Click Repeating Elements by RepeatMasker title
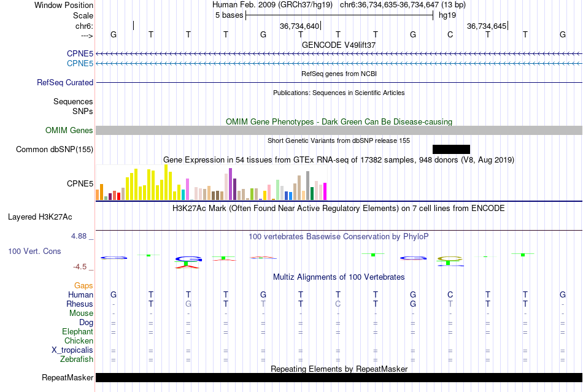The image size is (583, 392). [339, 369]
